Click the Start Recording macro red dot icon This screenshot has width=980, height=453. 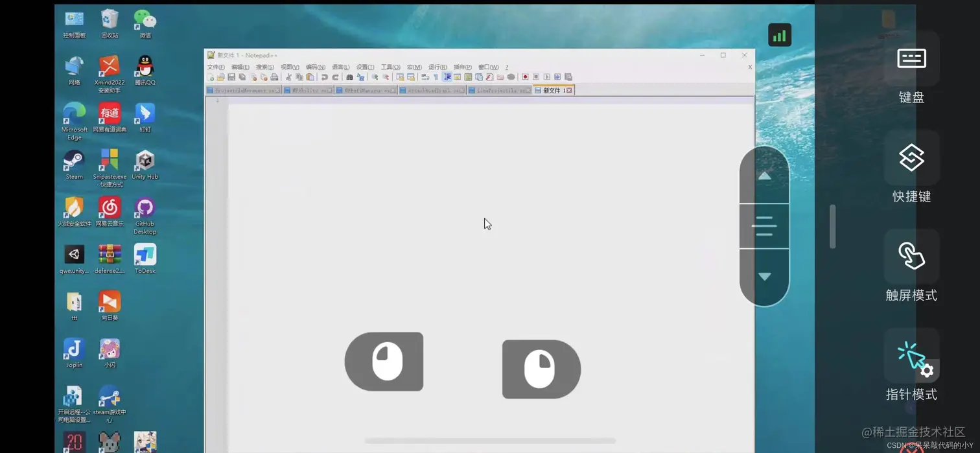pyautogui.click(x=525, y=77)
